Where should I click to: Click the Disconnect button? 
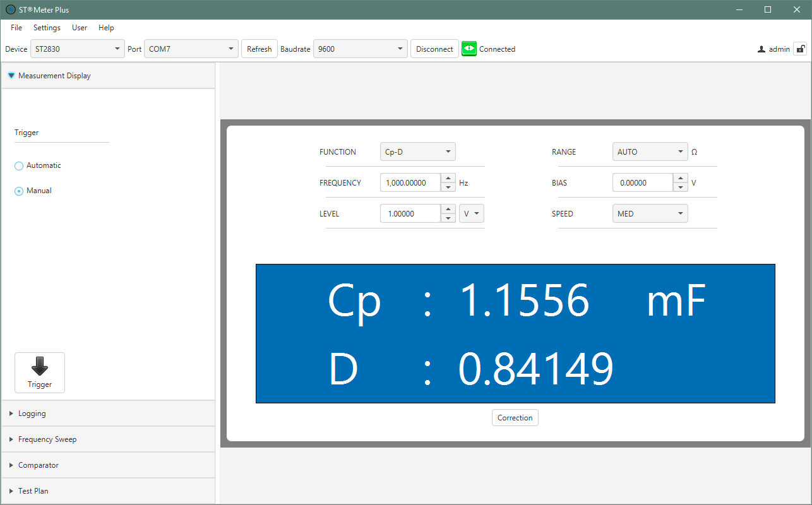tap(434, 49)
